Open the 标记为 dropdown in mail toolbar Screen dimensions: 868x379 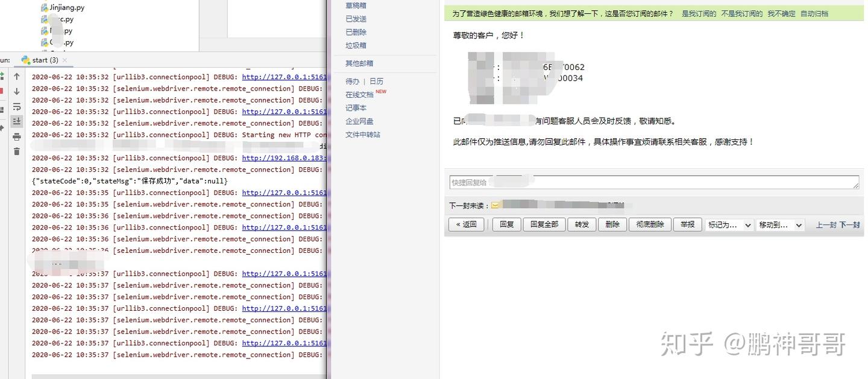[729, 224]
